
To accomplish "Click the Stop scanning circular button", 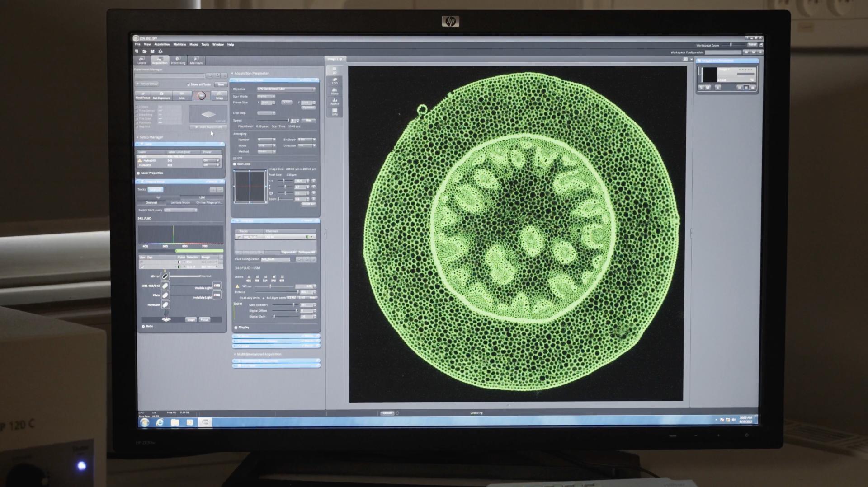I will [x=202, y=96].
